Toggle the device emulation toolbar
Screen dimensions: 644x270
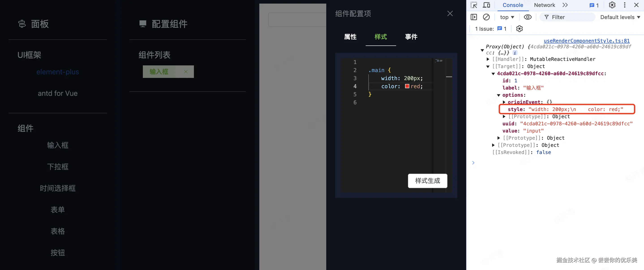(x=486, y=5)
